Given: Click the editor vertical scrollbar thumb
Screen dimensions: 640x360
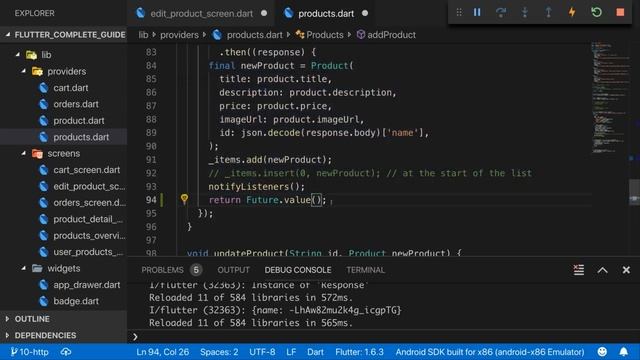Looking at the screenshot, I should [x=634, y=192].
